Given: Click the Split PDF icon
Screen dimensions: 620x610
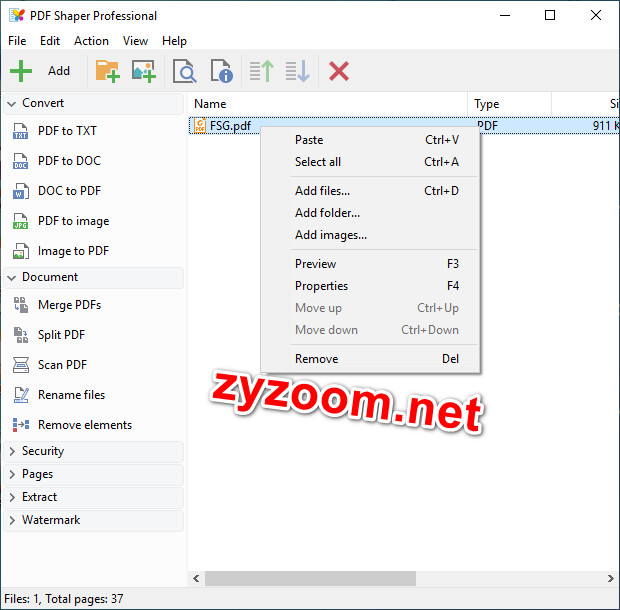Looking at the screenshot, I should click(21, 335).
